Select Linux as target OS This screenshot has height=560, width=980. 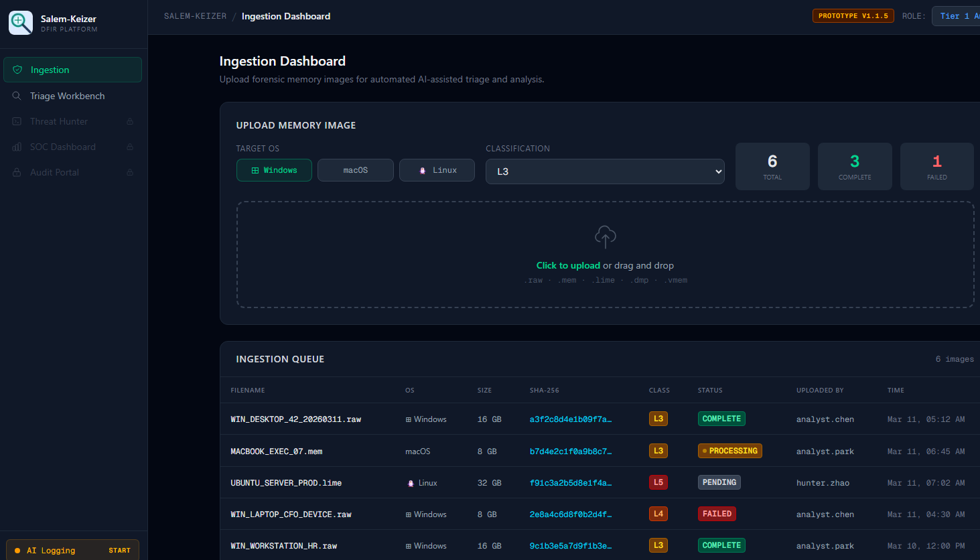[437, 170]
